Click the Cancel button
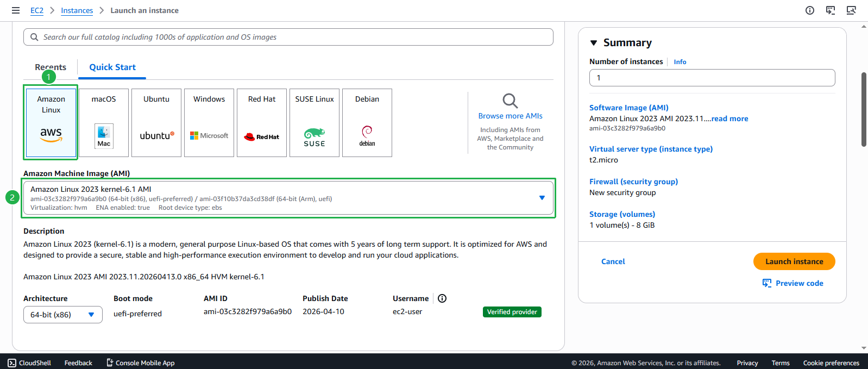Viewport: 868px width, 369px height. coord(613,261)
